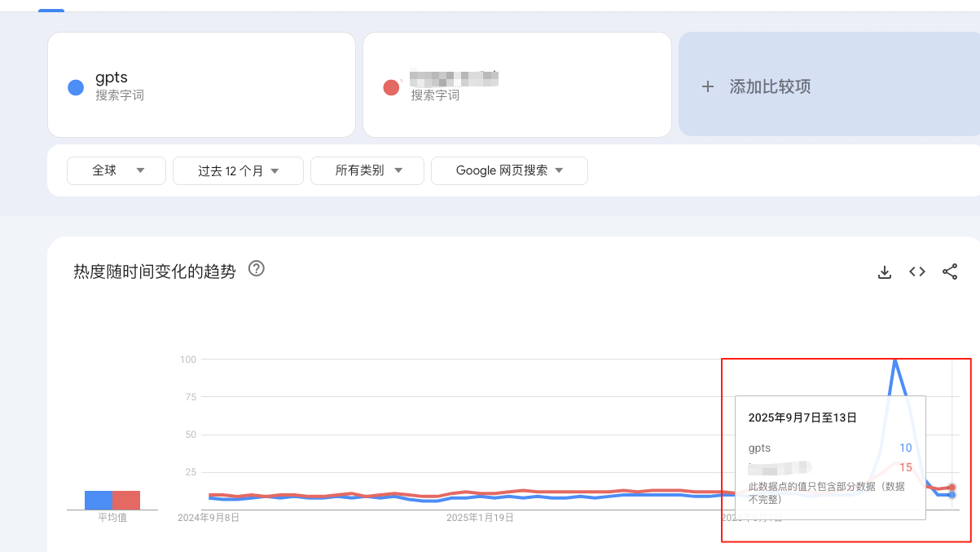980x552 pixels.
Task: Share the interest over time chart
Action: click(x=950, y=272)
